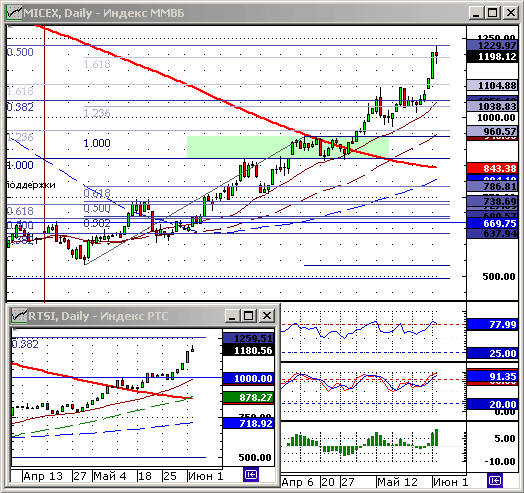Click the Апр 13 date on RTSI axis
This screenshot has width=524, height=493.
coord(43,476)
